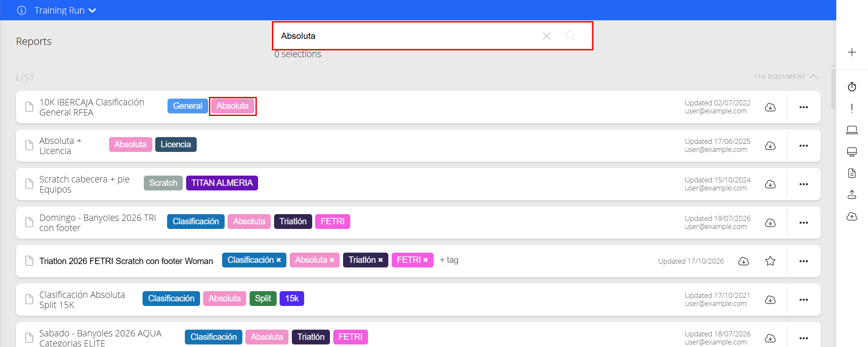The height and width of the screenshot is (347, 868).
Task: Download the Domingo - Banyoles 2026 TRI report
Action: click(770, 223)
